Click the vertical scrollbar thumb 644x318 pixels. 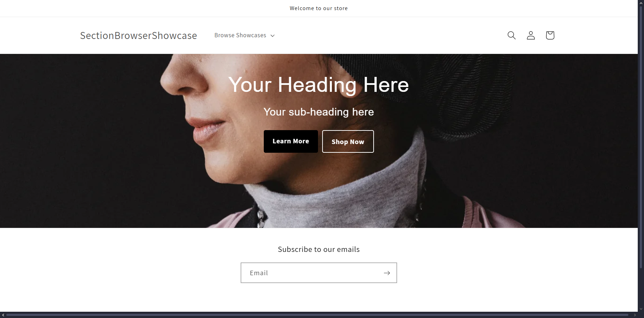(x=641, y=136)
